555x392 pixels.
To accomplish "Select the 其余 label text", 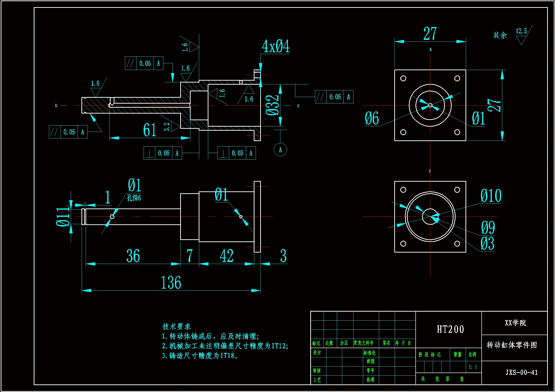I will coord(500,35).
